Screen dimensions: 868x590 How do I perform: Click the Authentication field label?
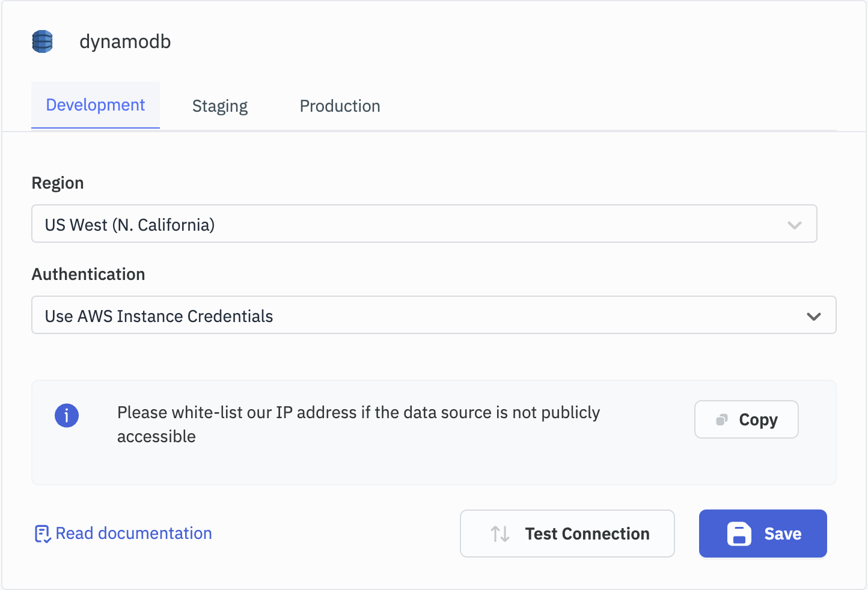tap(88, 275)
